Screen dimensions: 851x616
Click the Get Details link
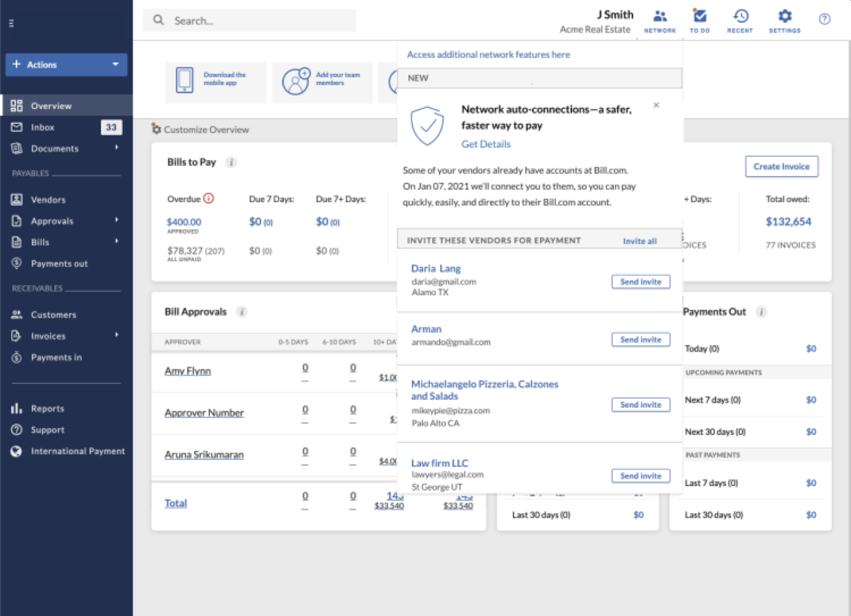pos(485,144)
